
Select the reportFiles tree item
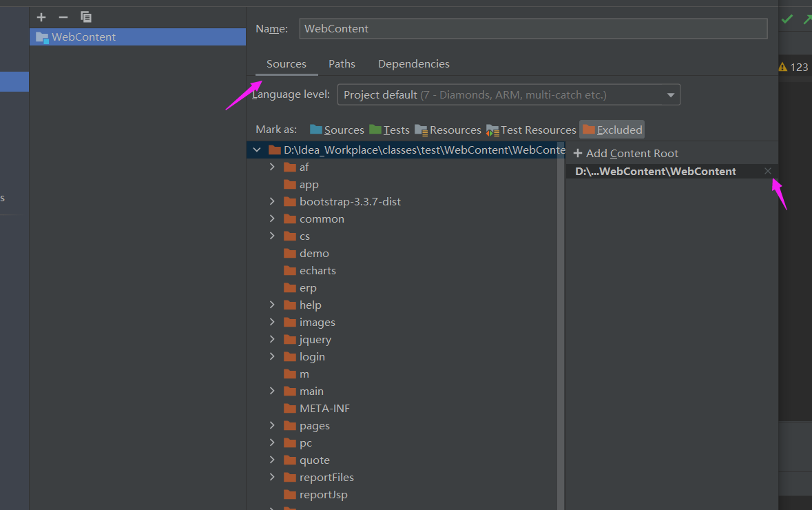tap(326, 477)
